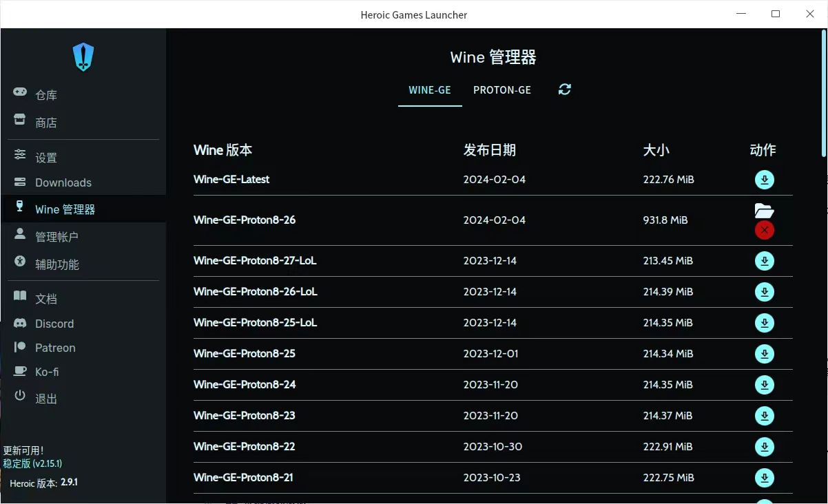Close the Heroic Games Launcher window

[810, 14]
